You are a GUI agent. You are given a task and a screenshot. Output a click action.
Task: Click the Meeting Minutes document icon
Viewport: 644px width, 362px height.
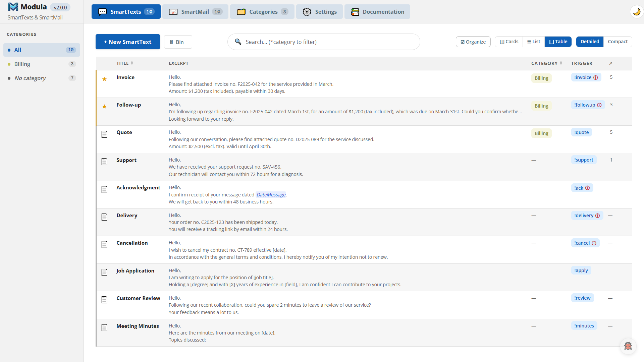[104, 327]
